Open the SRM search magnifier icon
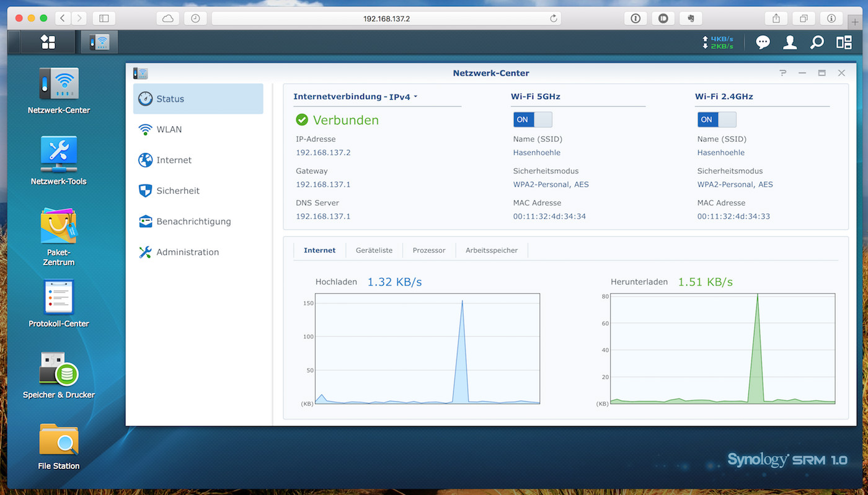The image size is (868, 495). 817,42
